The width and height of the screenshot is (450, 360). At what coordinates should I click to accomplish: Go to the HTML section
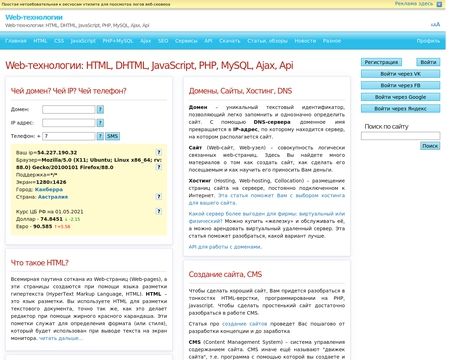[x=40, y=41]
